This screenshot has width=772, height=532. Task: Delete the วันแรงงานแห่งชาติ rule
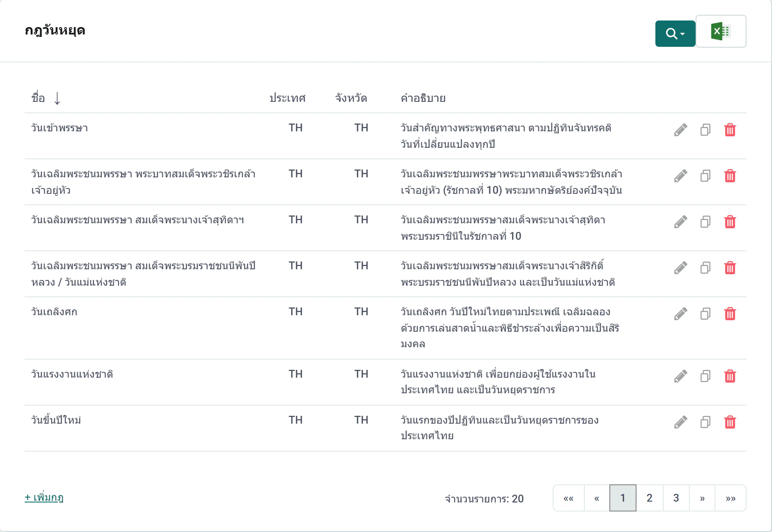(x=730, y=376)
